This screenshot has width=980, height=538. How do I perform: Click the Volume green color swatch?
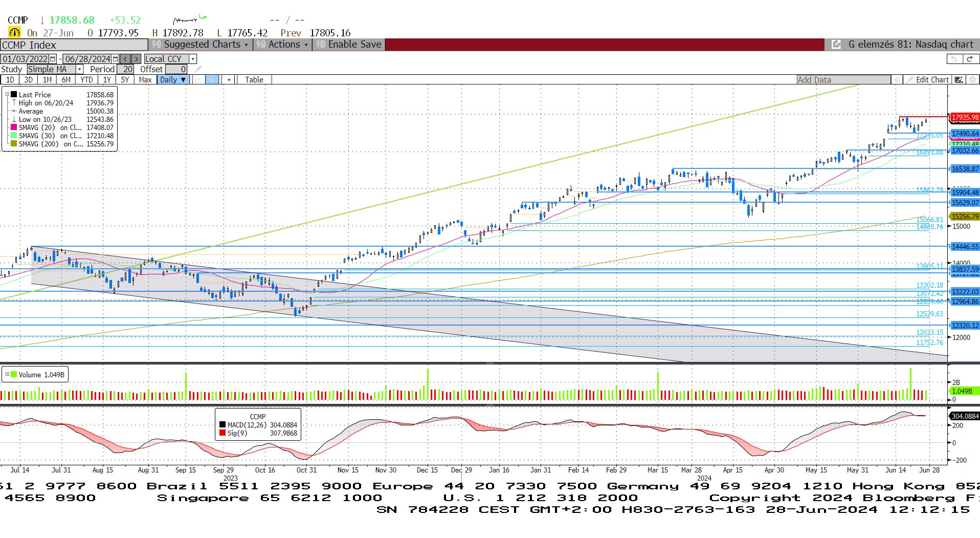tap(14, 375)
